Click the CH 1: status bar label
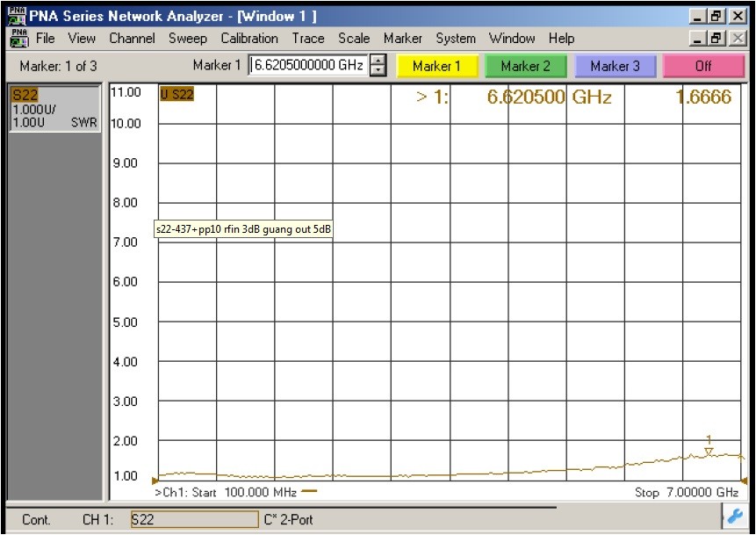The image size is (756, 535). click(97, 519)
